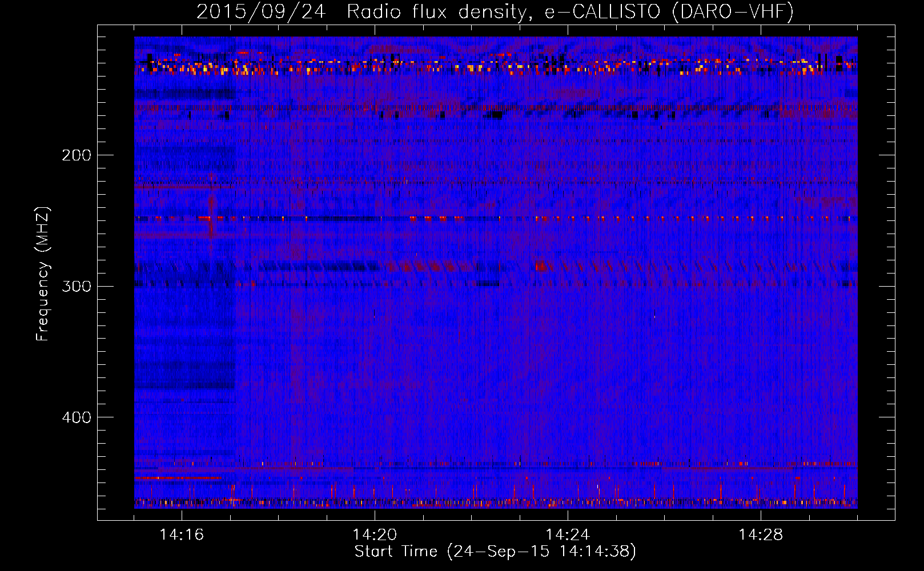Click the "14:16" time tick label
Image resolution: width=924 pixels, height=571 pixels.
pos(182,534)
